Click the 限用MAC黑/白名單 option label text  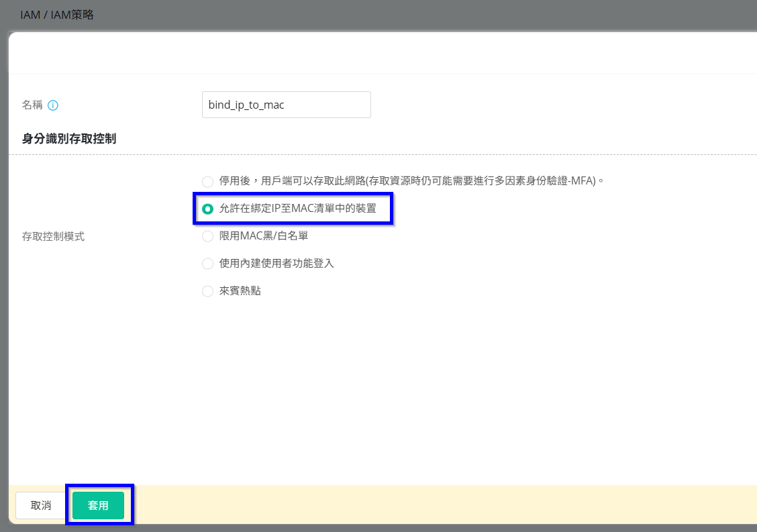[x=264, y=236]
